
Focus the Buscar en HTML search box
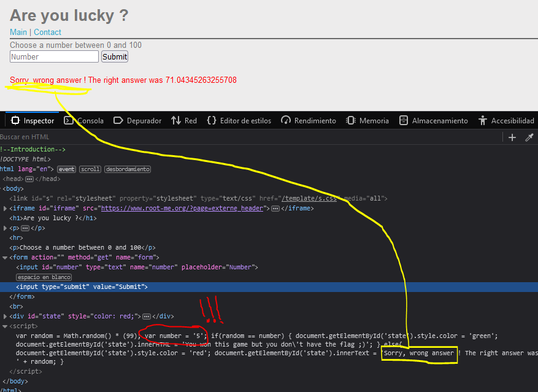tap(249, 137)
